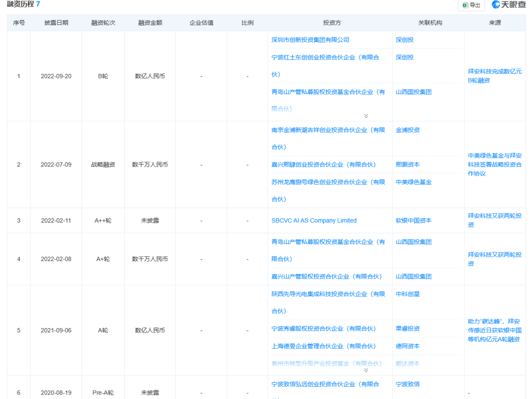Click the 导出 export button

(471, 5)
